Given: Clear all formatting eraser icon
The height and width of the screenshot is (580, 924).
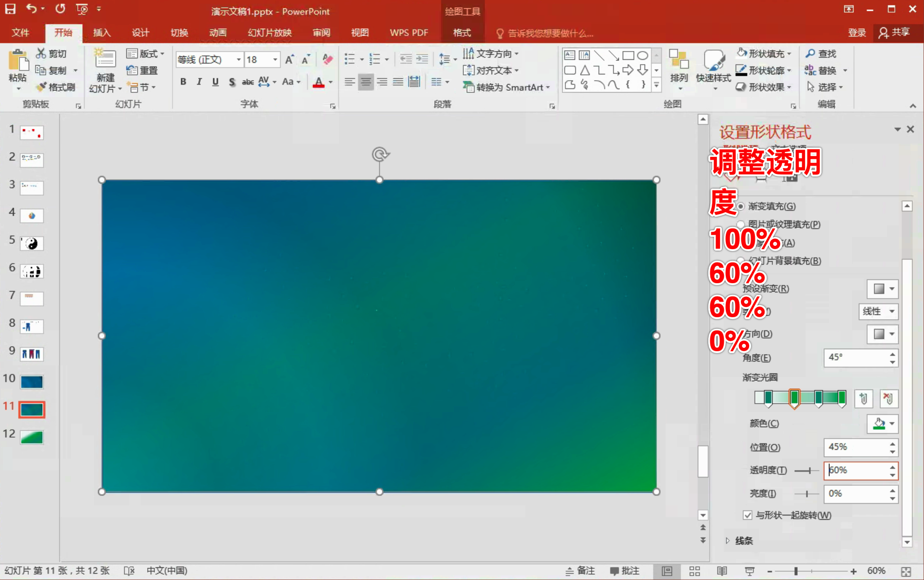Looking at the screenshot, I should click(328, 59).
